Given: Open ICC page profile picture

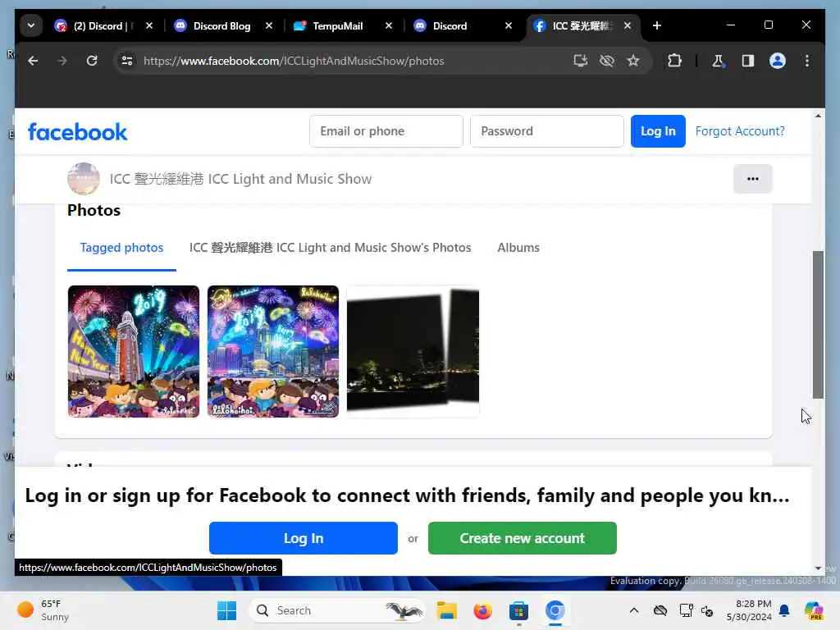Looking at the screenshot, I should tap(84, 179).
